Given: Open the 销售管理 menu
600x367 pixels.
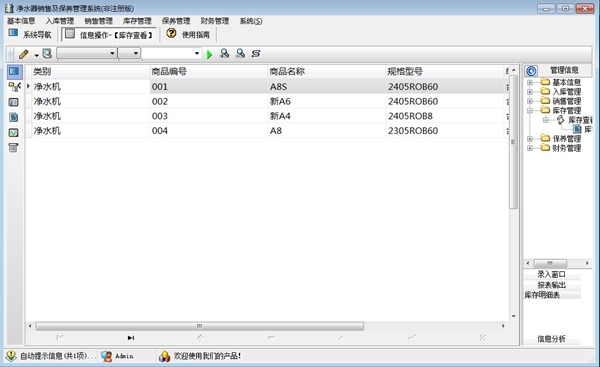Looking at the screenshot, I should coord(98,21).
